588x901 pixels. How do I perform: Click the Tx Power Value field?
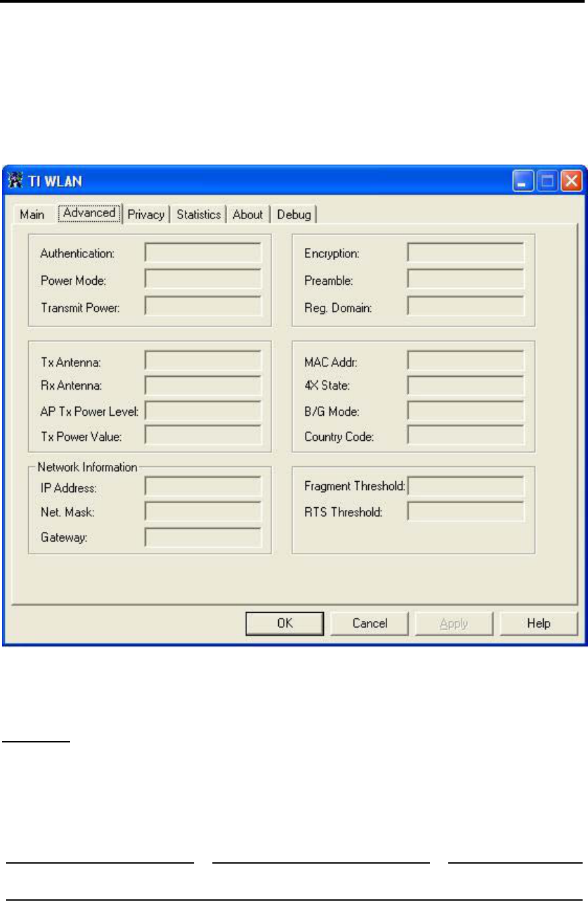pyautogui.click(x=203, y=435)
